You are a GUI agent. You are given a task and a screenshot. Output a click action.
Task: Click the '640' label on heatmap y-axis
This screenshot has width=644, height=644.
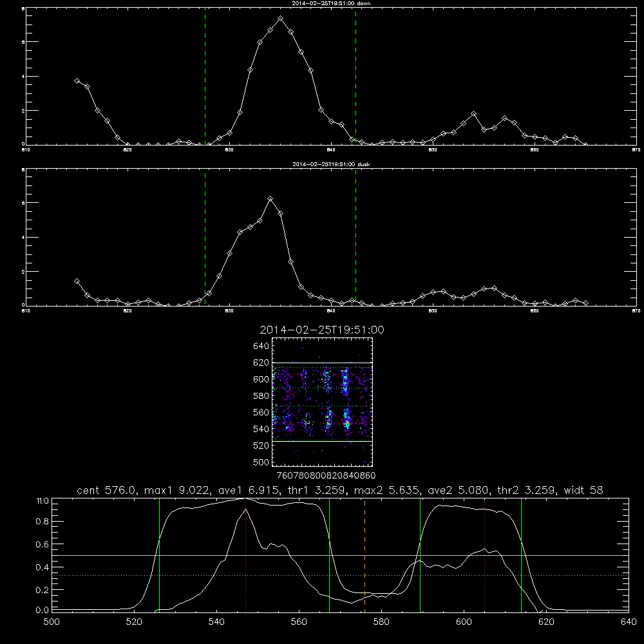pos(261,346)
